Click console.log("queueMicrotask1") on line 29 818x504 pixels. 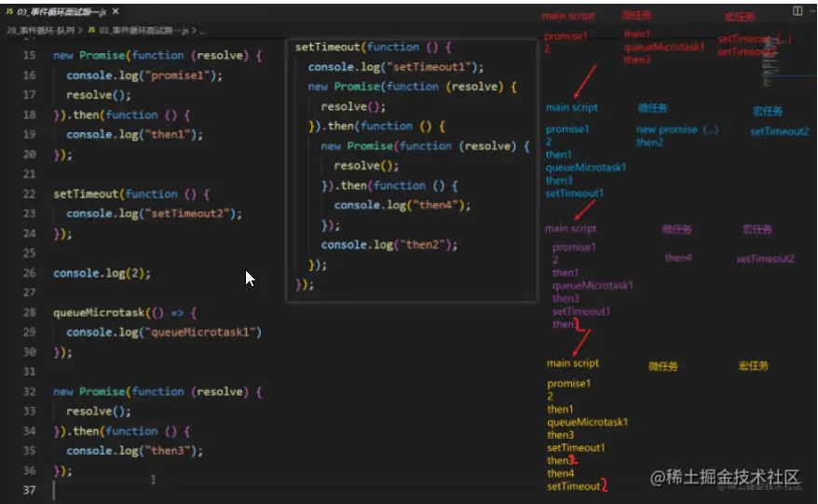pyautogui.click(x=164, y=333)
